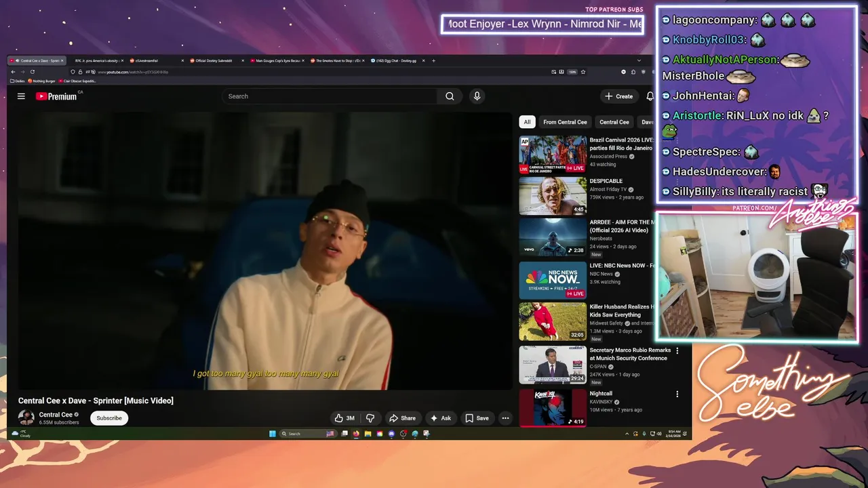This screenshot has width=868, height=488.
Task: Save the video to a playlist
Action: (x=477, y=418)
